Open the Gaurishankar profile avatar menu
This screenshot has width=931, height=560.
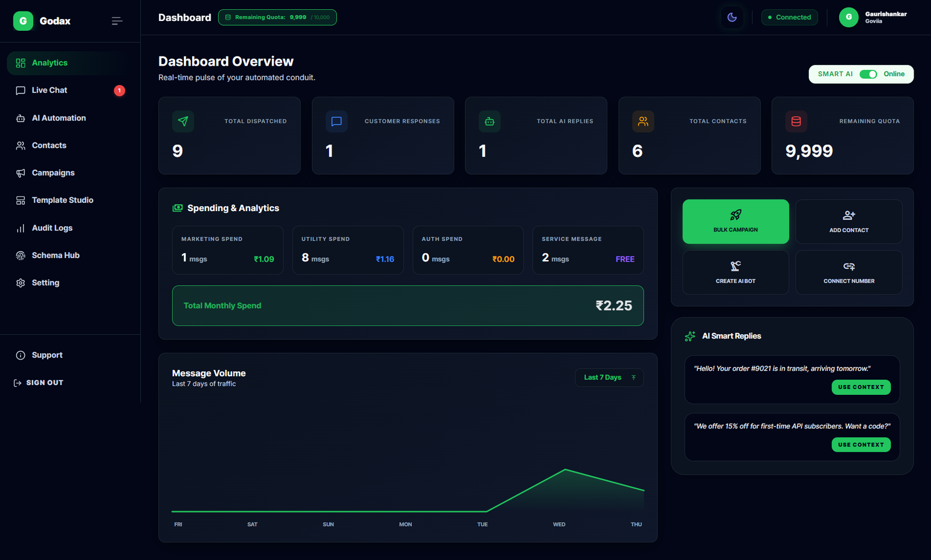pos(848,17)
